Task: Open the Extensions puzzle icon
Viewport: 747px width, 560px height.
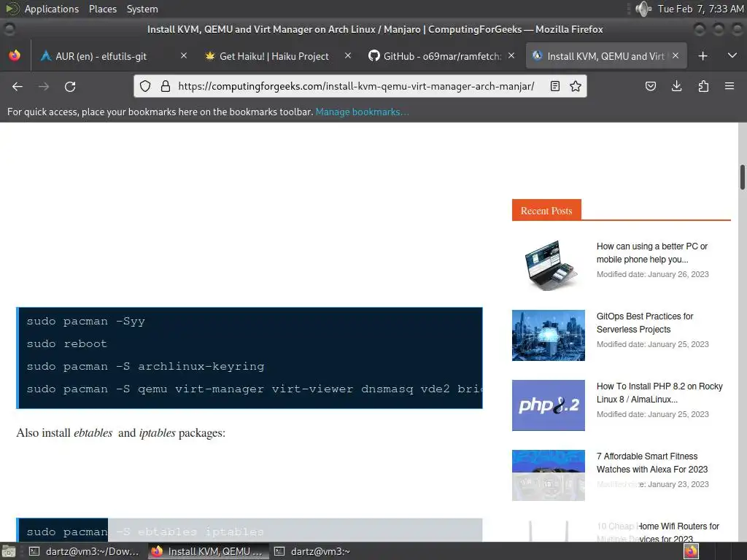Action: tap(703, 86)
